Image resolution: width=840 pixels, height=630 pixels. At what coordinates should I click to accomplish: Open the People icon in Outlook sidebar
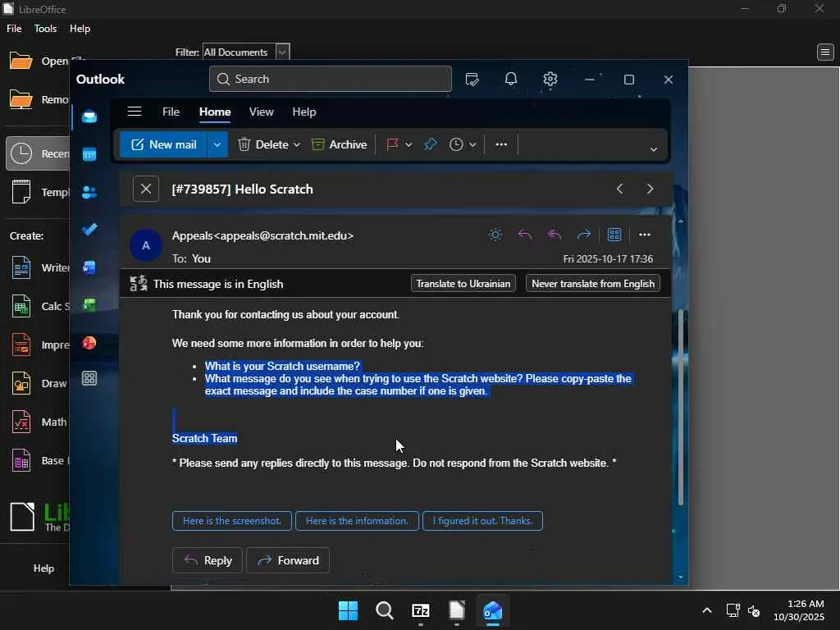click(89, 192)
